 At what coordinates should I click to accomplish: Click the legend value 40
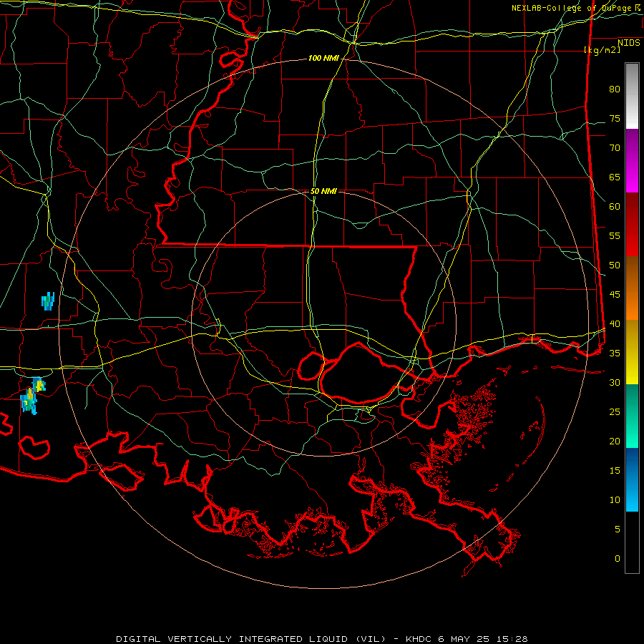pos(615,324)
